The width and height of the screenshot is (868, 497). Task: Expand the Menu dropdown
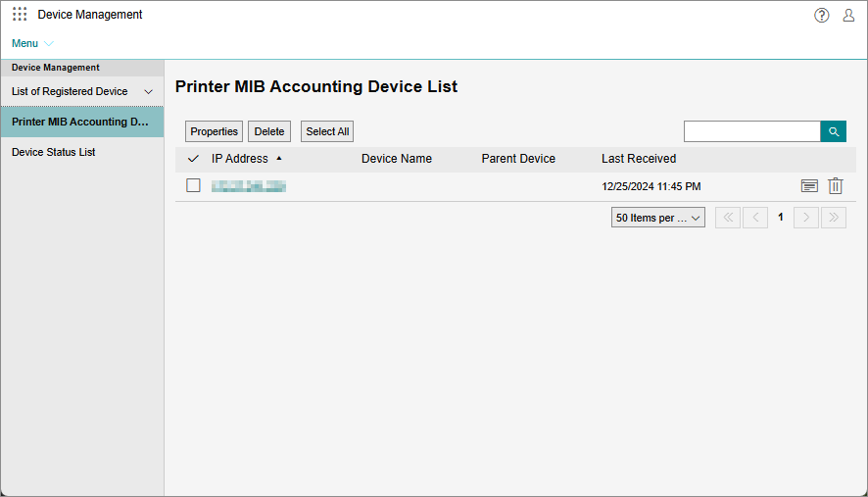(x=32, y=43)
